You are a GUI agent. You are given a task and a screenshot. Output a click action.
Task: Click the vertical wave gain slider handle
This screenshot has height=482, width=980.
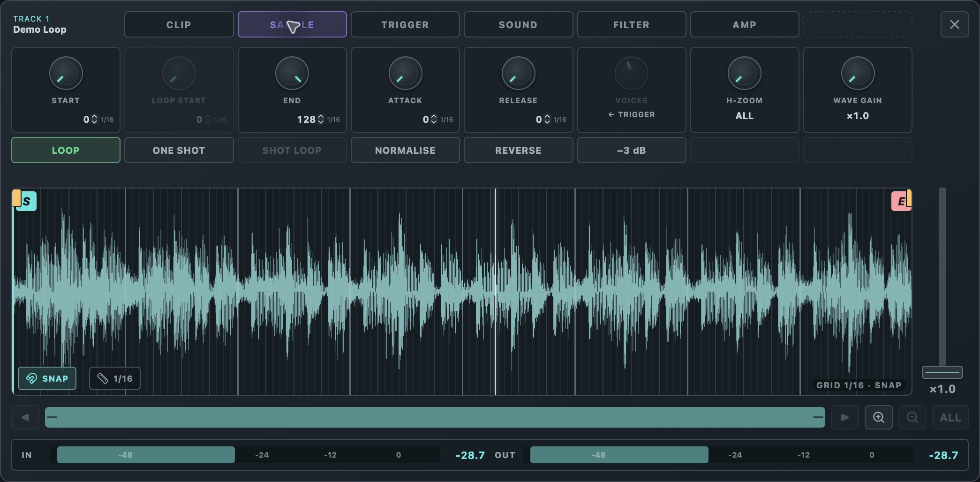(x=942, y=372)
